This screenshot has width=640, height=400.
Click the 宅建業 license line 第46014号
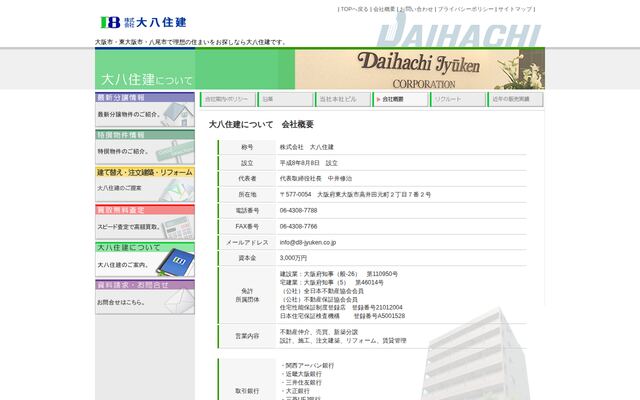tap(331, 282)
